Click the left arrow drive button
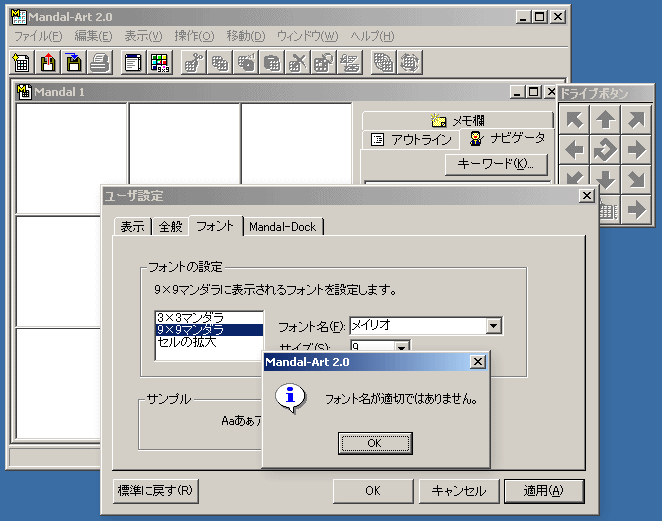This screenshot has width=662, height=521. tap(574, 150)
